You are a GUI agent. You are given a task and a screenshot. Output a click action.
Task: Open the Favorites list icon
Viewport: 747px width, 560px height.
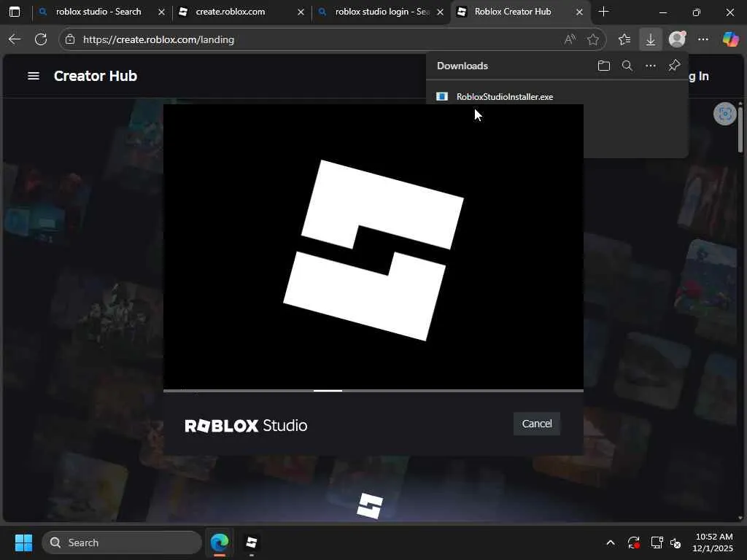pos(624,39)
